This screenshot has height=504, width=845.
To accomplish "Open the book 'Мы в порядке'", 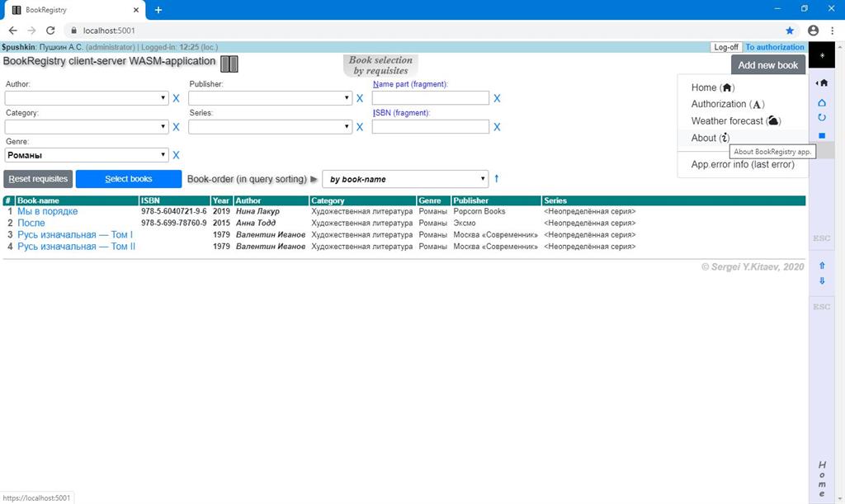I will point(47,211).
